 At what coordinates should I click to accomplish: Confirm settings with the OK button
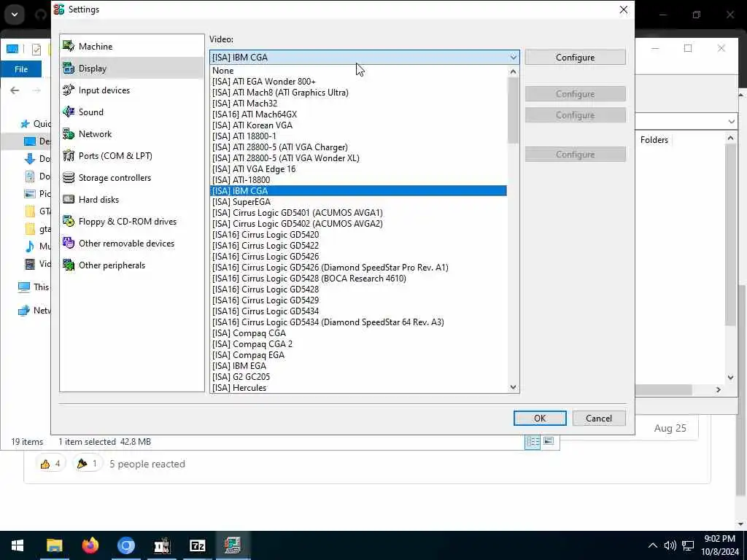tap(540, 418)
